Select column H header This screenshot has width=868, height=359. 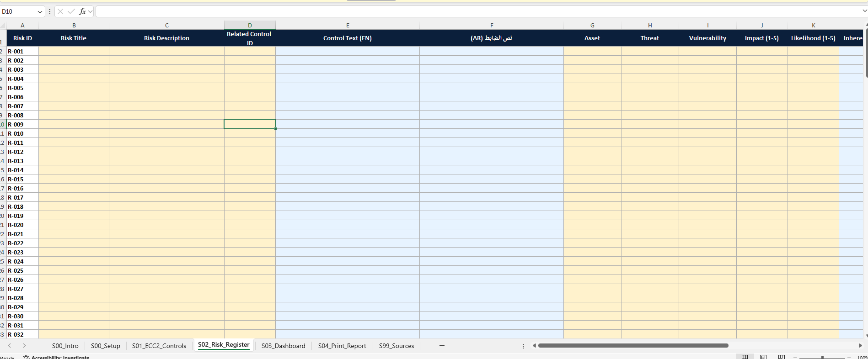650,26
